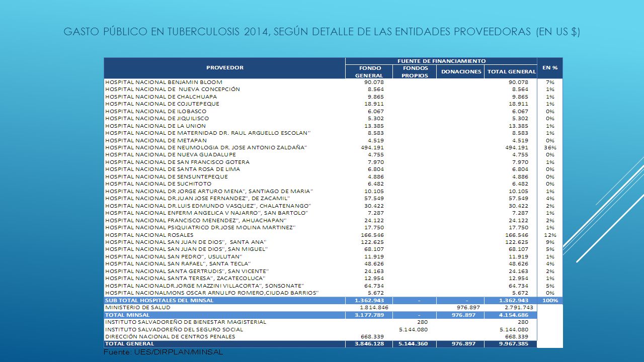Select the Dr. Luis Edmundo Vasquez, Chalatenango row name
This screenshot has width=644, height=362.
click(x=208, y=206)
